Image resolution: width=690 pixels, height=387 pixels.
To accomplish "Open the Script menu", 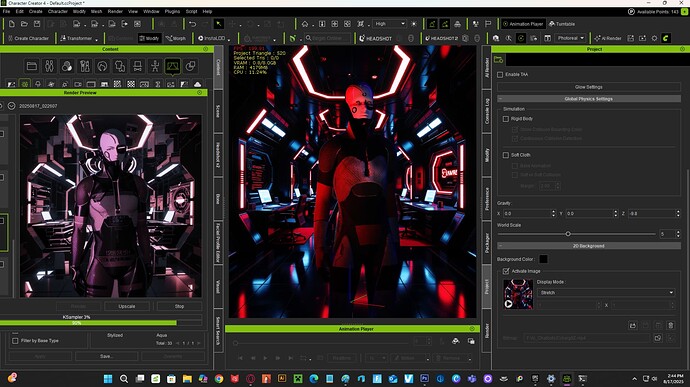I will click(x=191, y=11).
